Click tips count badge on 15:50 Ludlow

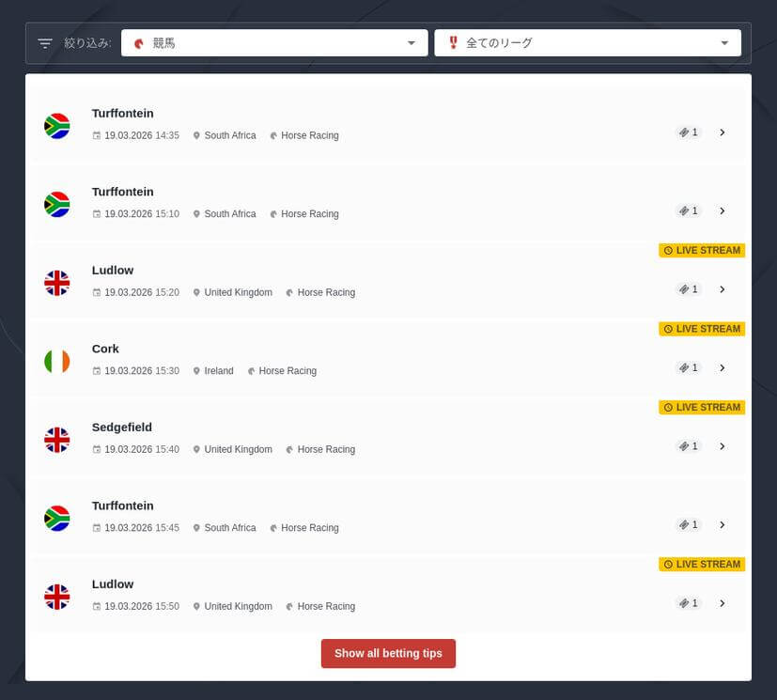[x=689, y=603]
